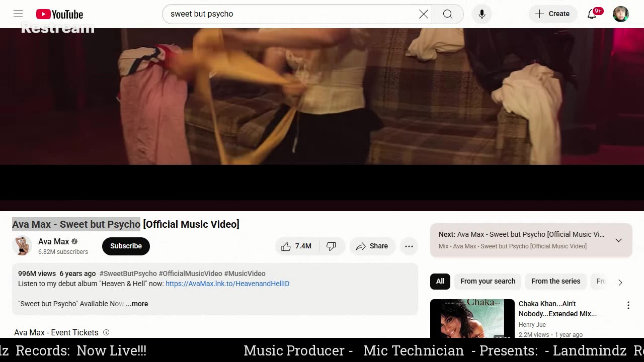Click the video title text

(x=126, y=224)
